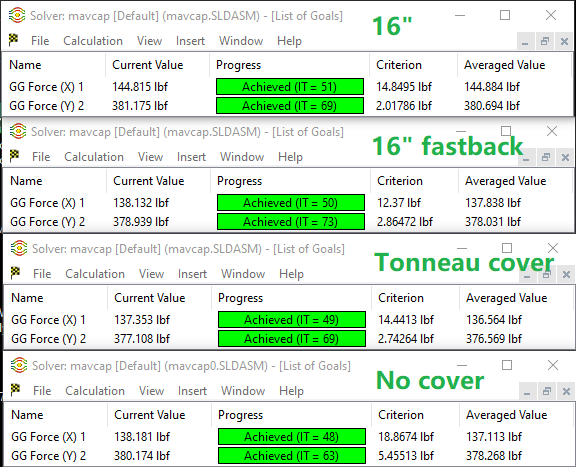Viewport: 576px width, 467px height.
Task: Open View menu in 16" fastback window
Action: point(150,157)
